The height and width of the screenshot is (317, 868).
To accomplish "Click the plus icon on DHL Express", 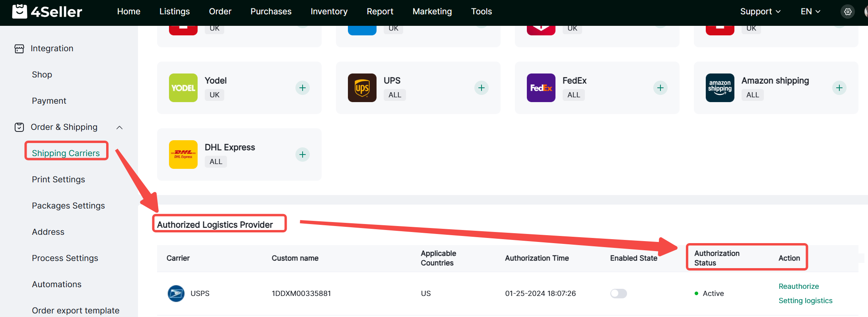I will coord(302,155).
